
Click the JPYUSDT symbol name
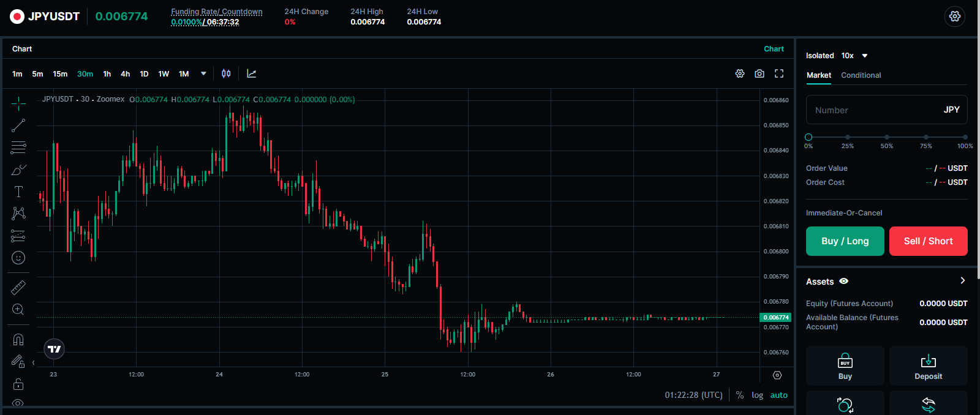pyautogui.click(x=54, y=17)
